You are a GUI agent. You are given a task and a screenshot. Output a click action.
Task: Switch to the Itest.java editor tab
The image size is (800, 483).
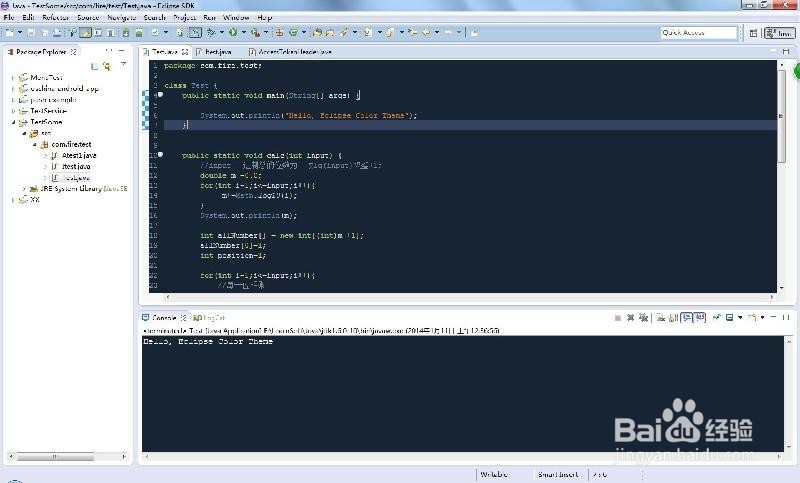[x=214, y=52]
